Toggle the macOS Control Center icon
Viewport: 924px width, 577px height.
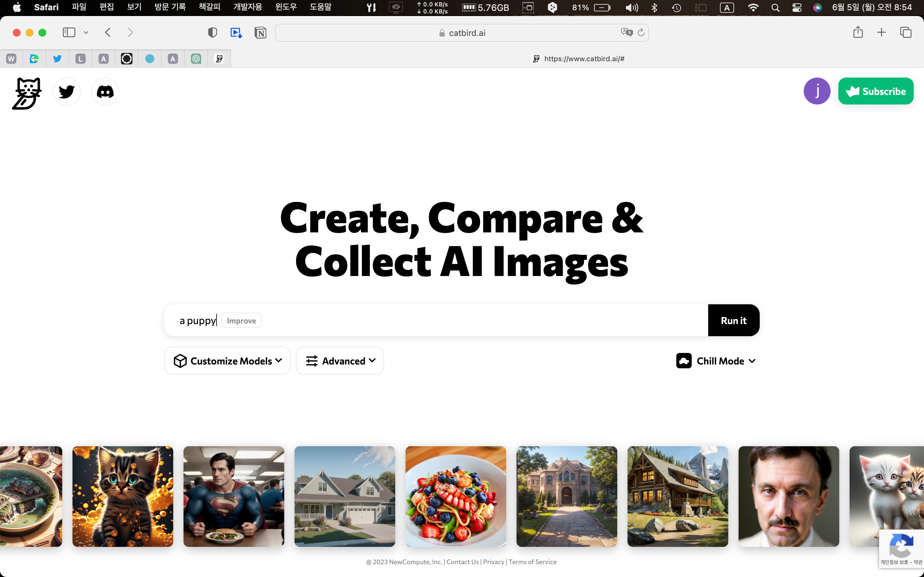point(797,8)
